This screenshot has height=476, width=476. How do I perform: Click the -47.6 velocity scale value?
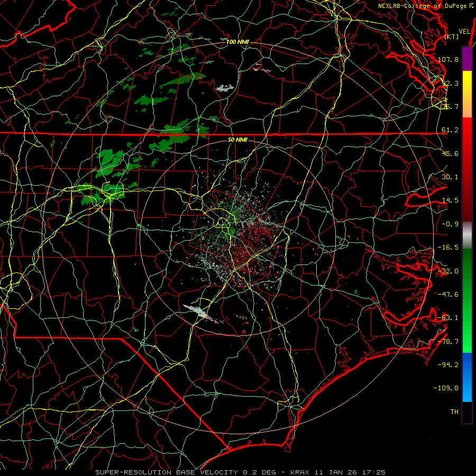(x=448, y=295)
